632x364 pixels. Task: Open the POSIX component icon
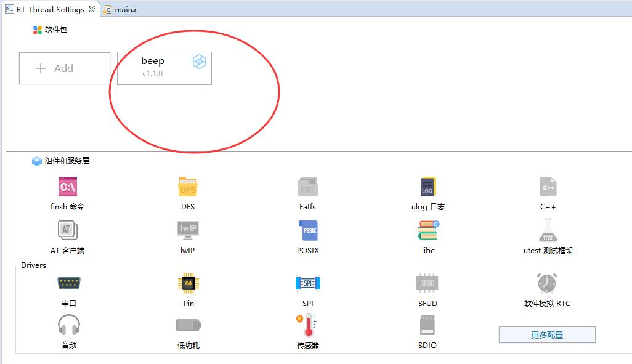click(308, 230)
